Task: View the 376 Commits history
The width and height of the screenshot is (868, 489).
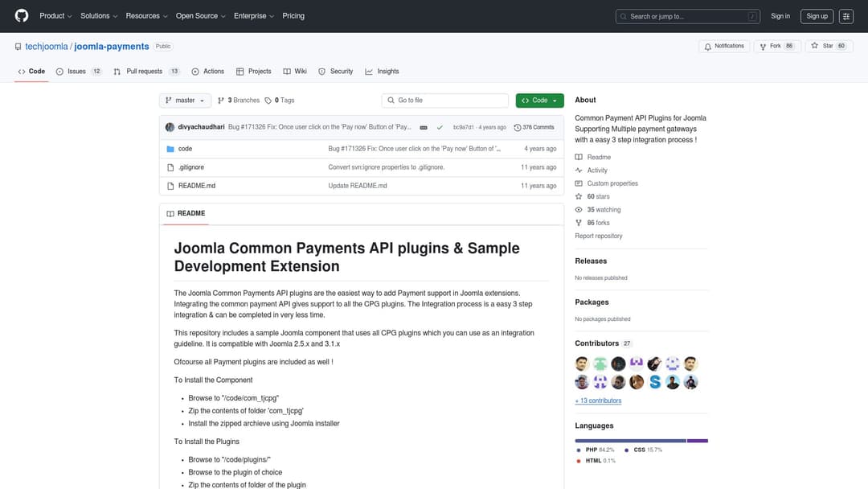Action: [x=534, y=127]
